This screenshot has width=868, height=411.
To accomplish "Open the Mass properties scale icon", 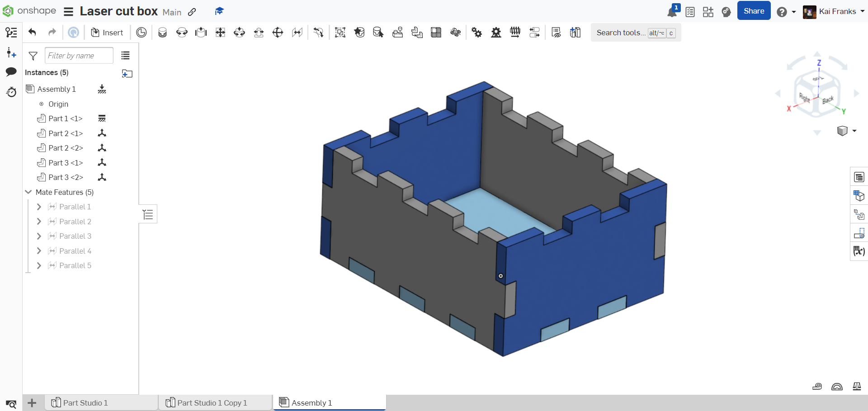I will click(857, 386).
